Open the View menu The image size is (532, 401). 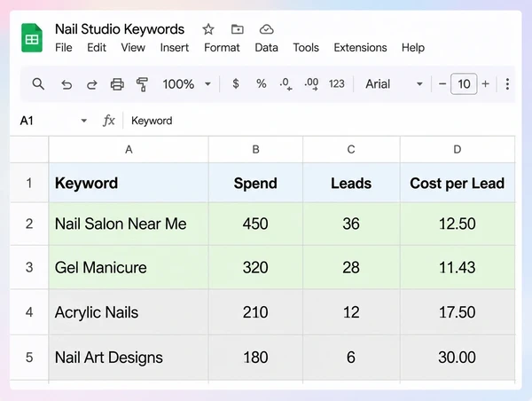133,48
